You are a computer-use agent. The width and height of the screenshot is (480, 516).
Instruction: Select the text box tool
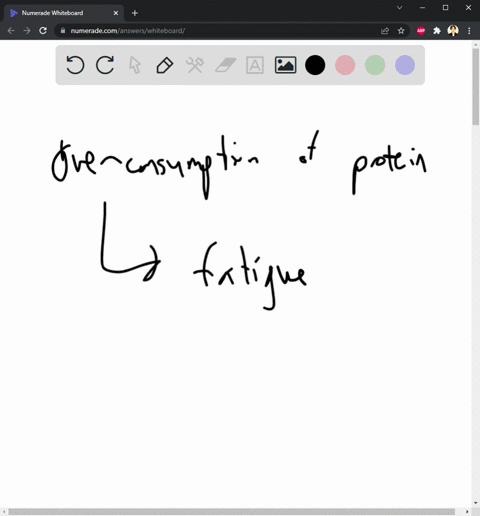click(x=255, y=65)
